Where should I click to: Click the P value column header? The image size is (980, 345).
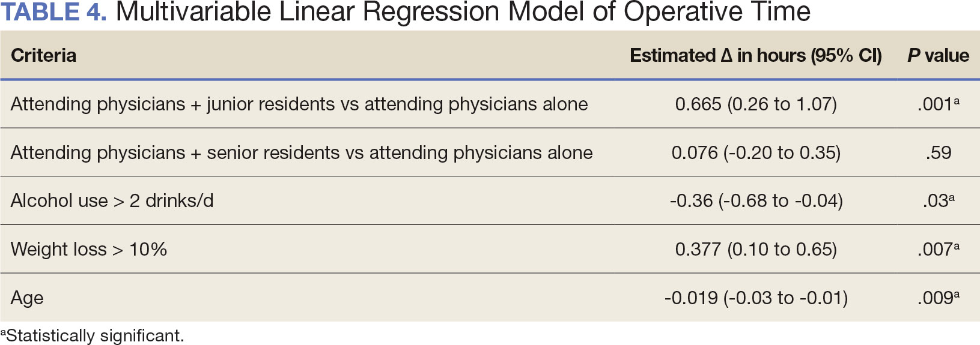click(x=938, y=56)
